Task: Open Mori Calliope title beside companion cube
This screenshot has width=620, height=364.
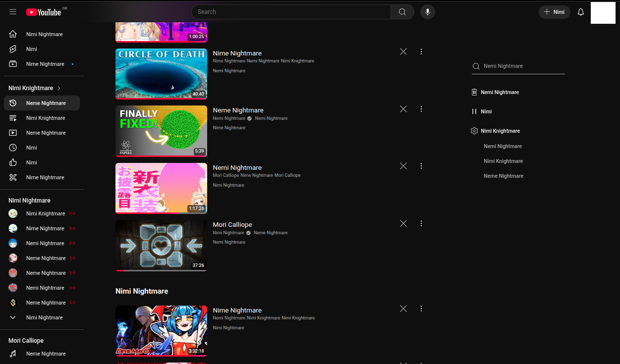Action: click(x=232, y=224)
